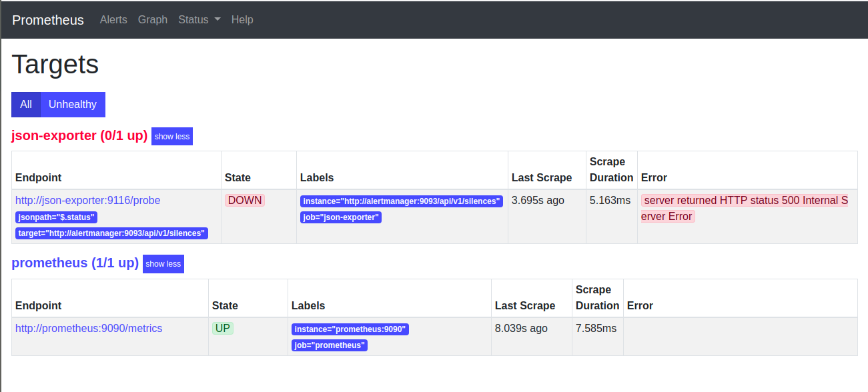Click the json-exporter (0/1 up) heading
The image size is (868, 392).
click(x=78, y=135)
